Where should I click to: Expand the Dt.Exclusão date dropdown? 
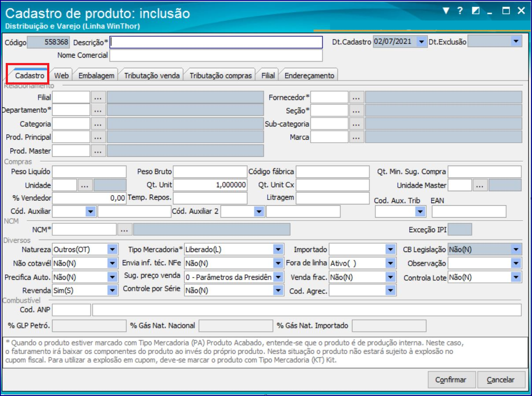pos(516,42)
